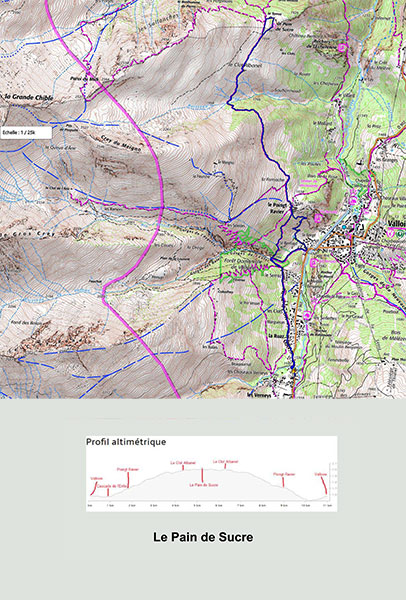Select the magenta parking icon south of the village
406x600 pixels.
tap(314, 262)
